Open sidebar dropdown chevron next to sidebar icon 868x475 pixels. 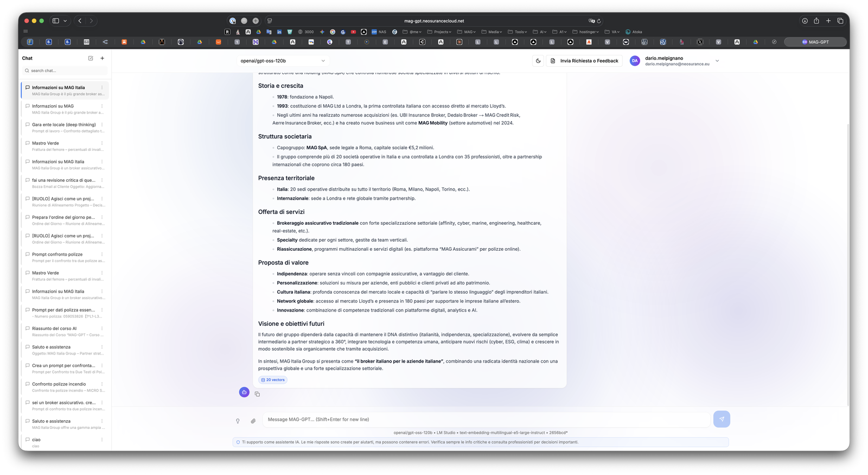pyautogui.click(x=65, y=21)
